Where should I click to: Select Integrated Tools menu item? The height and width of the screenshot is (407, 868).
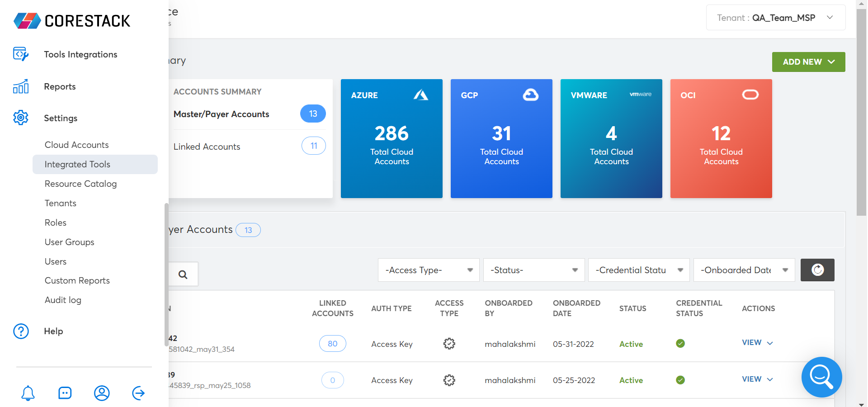pos(95,164)
